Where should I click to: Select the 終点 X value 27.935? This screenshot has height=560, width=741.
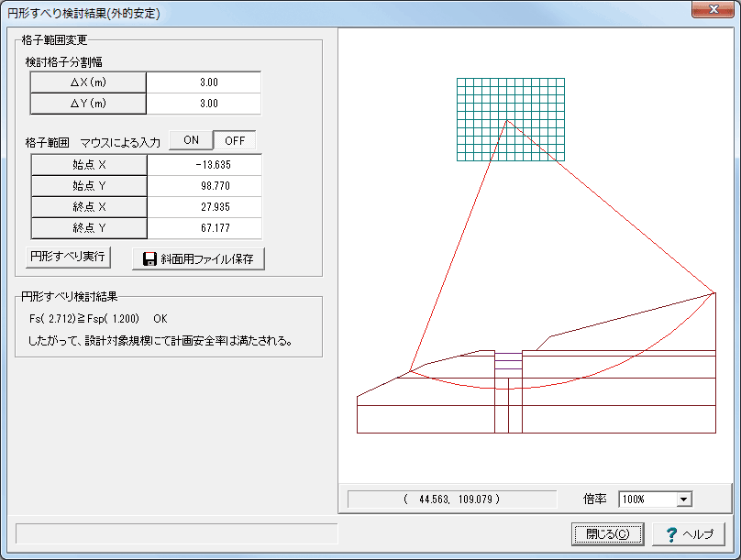pyautogui.click(x=205, y=207)
